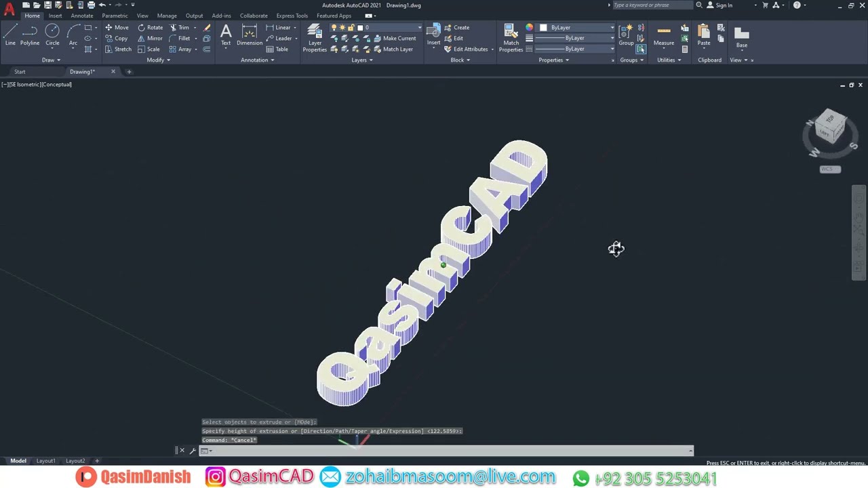Expand the Utilities panel

(x=669, y=60)
